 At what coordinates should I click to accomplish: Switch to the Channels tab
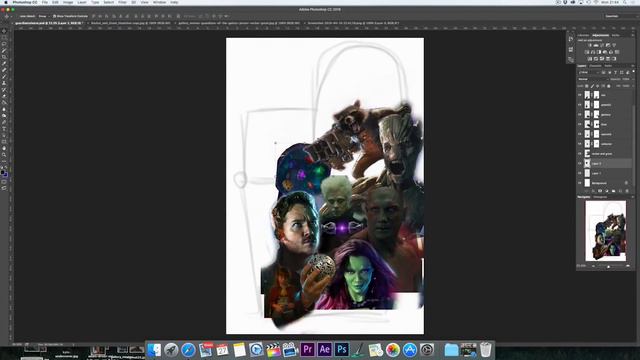tap(596, 66)
